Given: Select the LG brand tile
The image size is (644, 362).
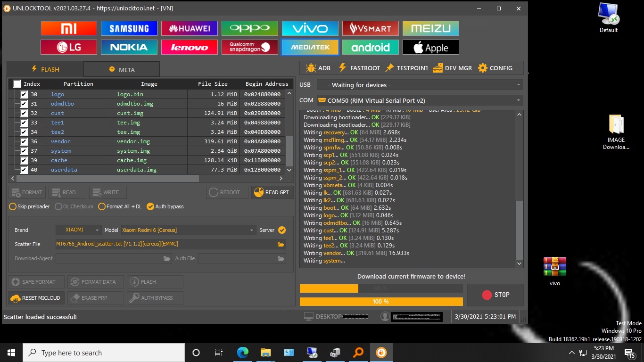Looking at the screenshot, I should click(69, 47).
